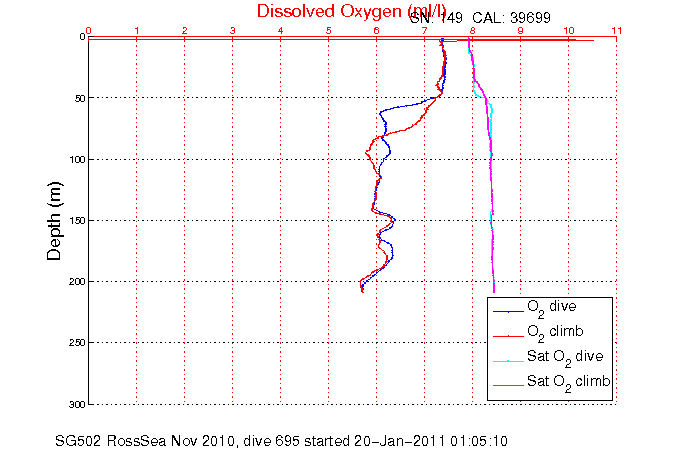Screen dimensions: 681x454
Task: Select the 'O2 dive' legend entry
Action: point(552,307)
